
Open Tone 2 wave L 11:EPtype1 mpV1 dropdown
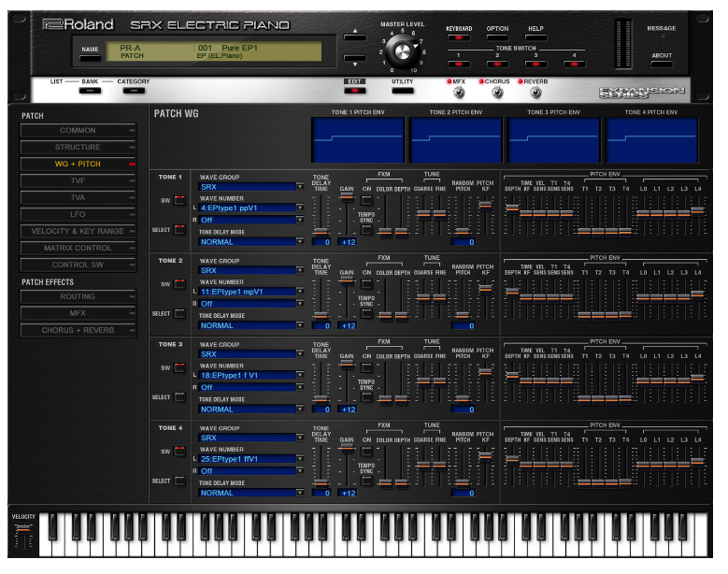(x=251, y=291)
